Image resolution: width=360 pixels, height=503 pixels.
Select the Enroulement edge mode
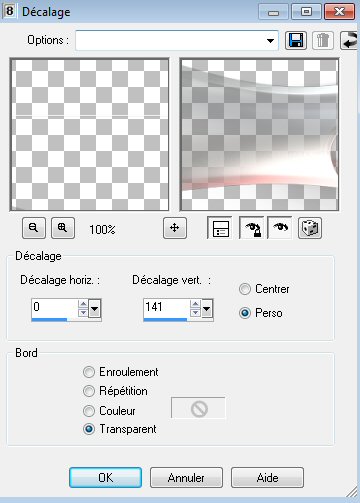coord(89,372)
